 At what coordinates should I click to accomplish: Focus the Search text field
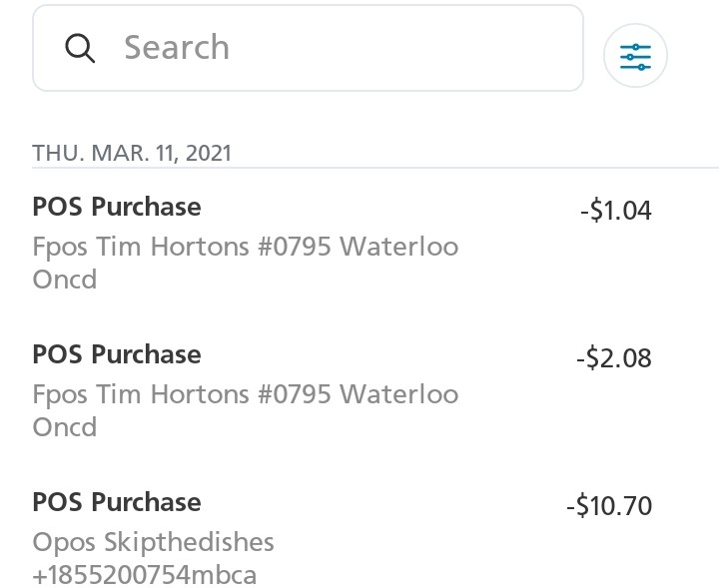pyautogui.click(x=330, y=48)
